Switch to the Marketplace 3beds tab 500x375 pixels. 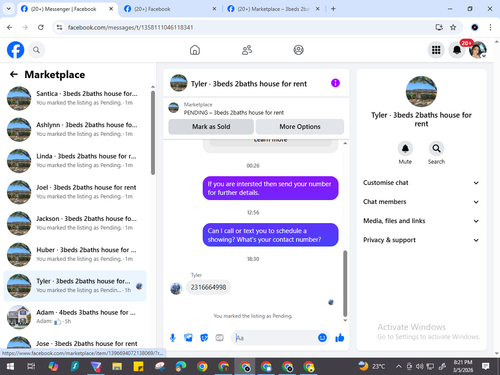click(x=272, y=9)
